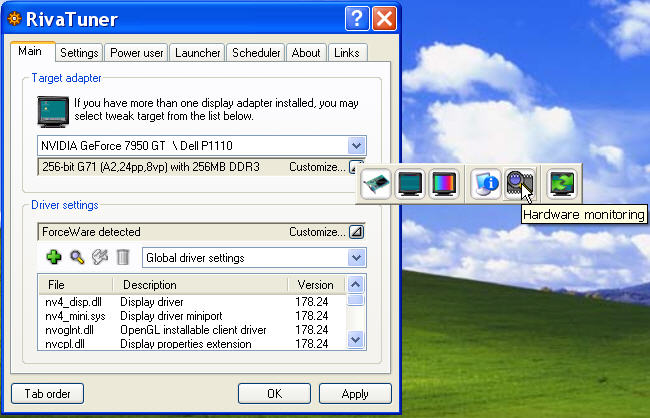This screenshot has width=650, height=418.
Task: Click the driver list scroll down arrow
Action: [356, 340]
